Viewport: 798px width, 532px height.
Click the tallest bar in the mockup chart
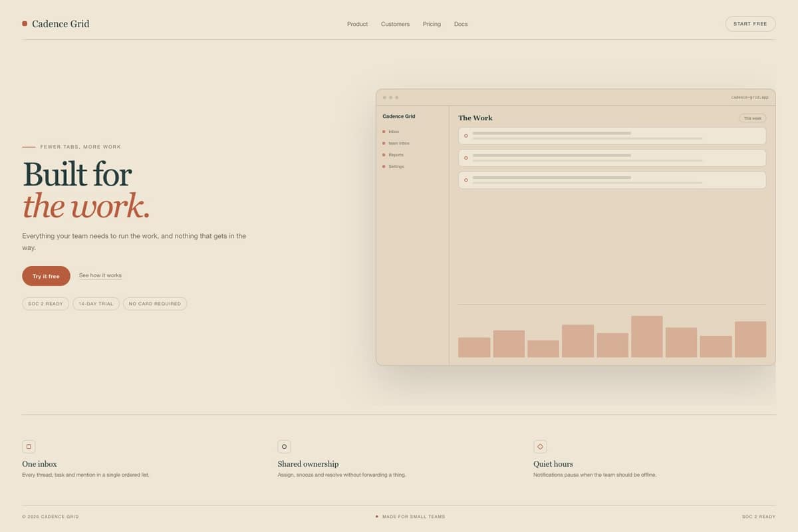pos(646,336)
